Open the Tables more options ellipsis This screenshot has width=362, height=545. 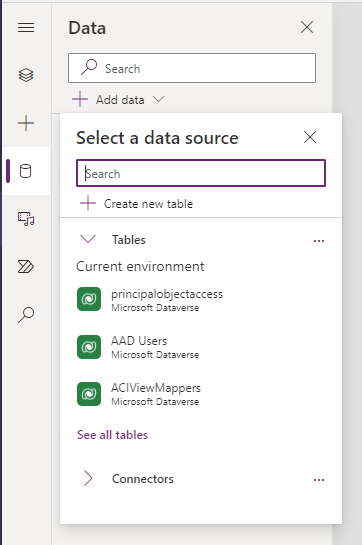pyautogui.click(x=319, y=241)
